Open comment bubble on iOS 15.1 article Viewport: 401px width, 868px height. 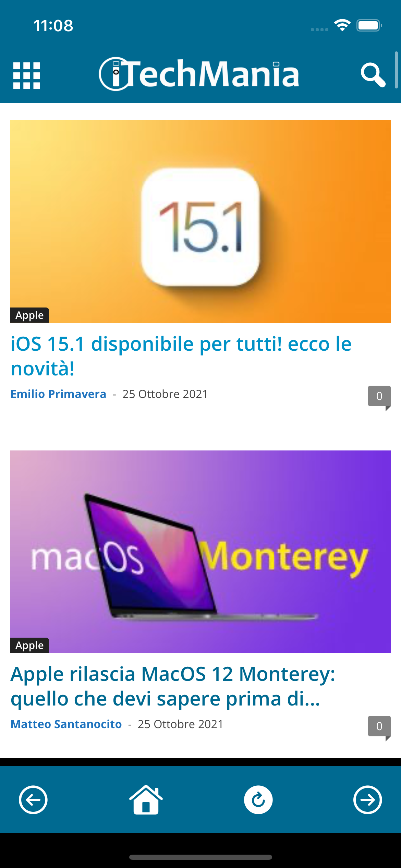pos(379,397)
